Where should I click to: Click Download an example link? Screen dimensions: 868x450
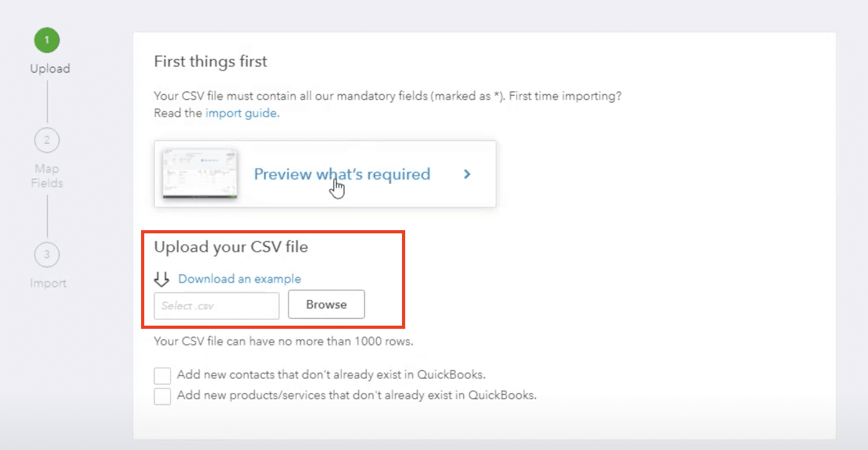[x=239, y=279]
